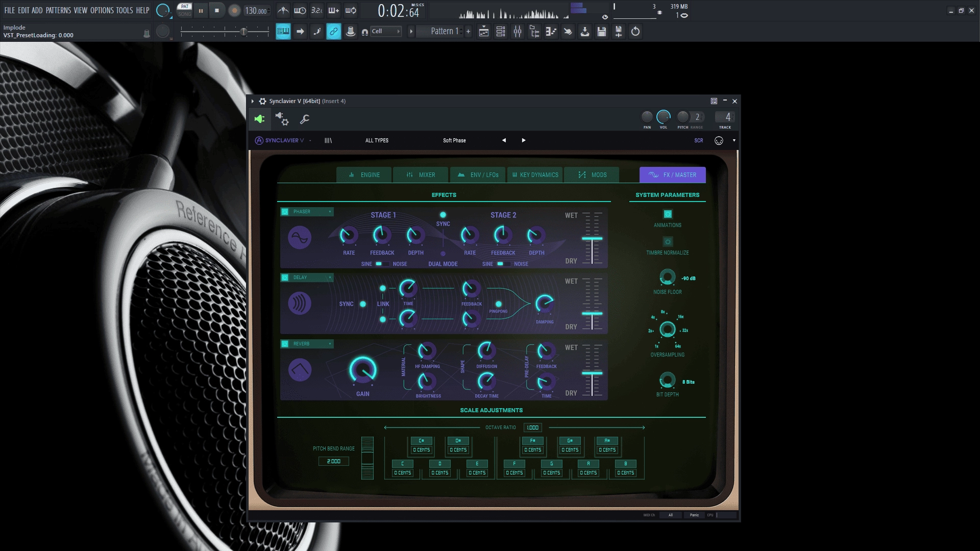Toggle loop recording icon

(351, 10)
